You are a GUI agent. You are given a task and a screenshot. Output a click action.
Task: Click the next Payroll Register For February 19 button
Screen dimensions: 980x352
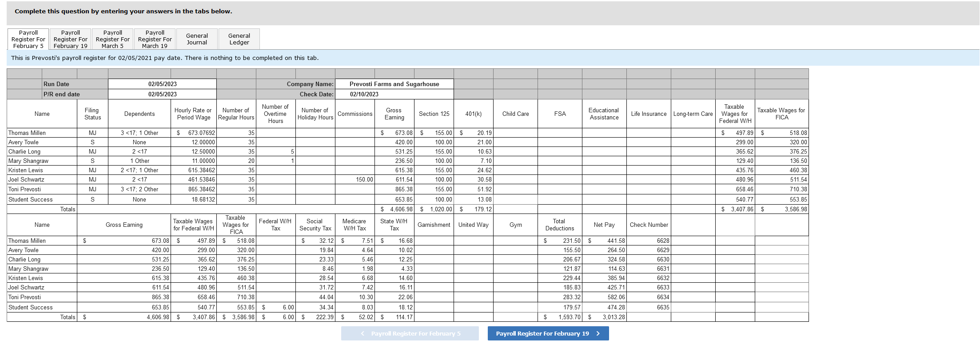tap(548, 333)
